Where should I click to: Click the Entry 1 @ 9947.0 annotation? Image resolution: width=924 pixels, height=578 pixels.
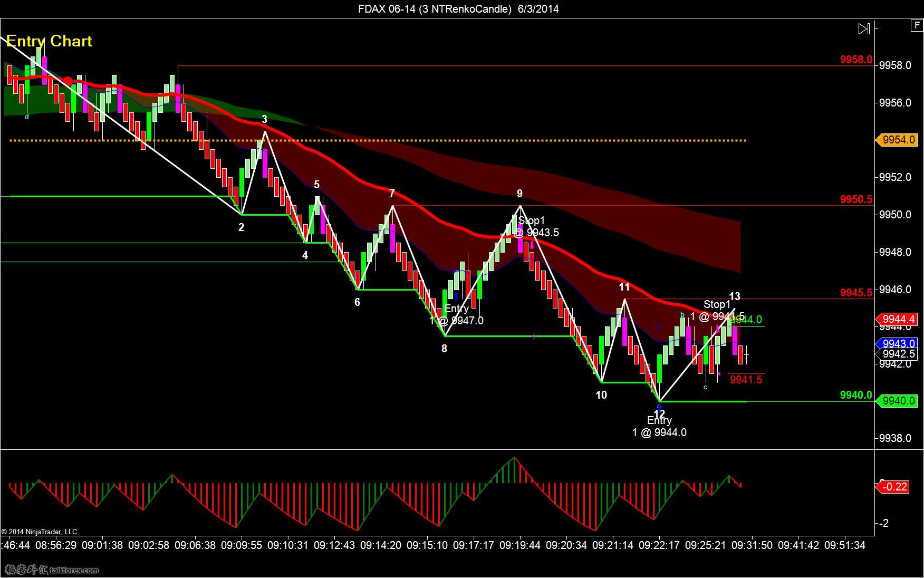(456, 315)
